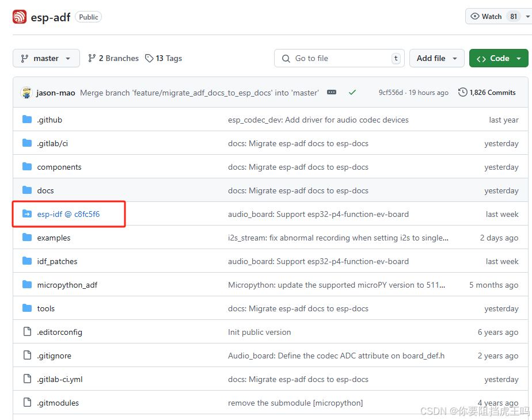Open the green Code dropdown

click(x=499, y=58)
